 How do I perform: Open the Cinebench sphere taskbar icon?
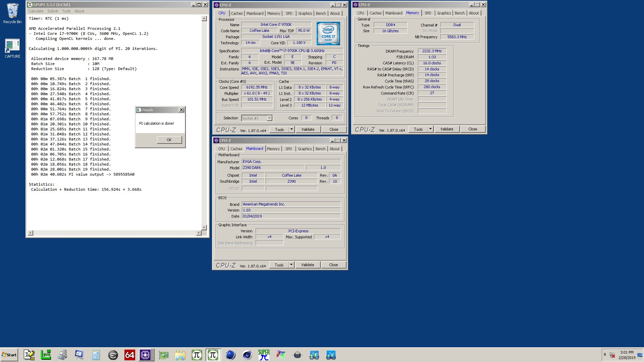(x=247, y=355)
